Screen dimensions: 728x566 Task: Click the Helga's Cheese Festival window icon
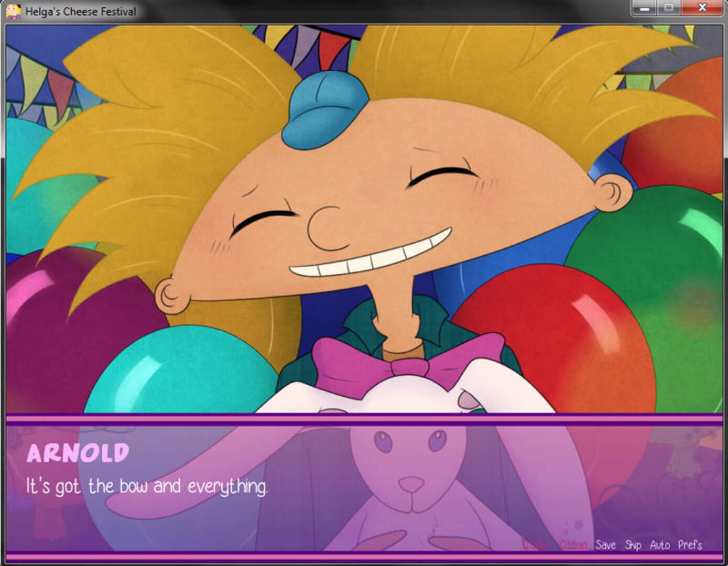pyautogui.click(x=13, y=11)
